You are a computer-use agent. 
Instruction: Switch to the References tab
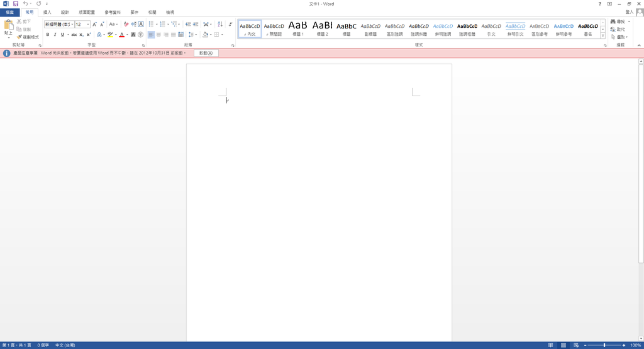coord(113,13)
